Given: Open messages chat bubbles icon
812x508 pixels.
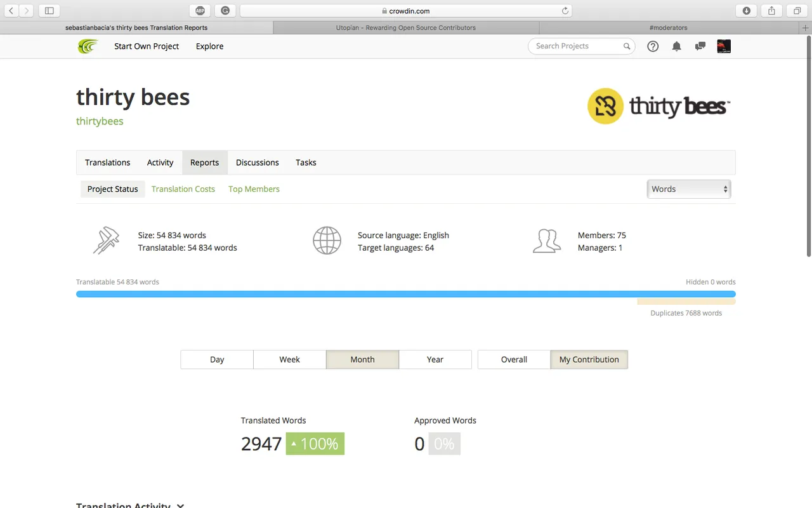Looking at the screenshot, I should click(x=700, y=46).
